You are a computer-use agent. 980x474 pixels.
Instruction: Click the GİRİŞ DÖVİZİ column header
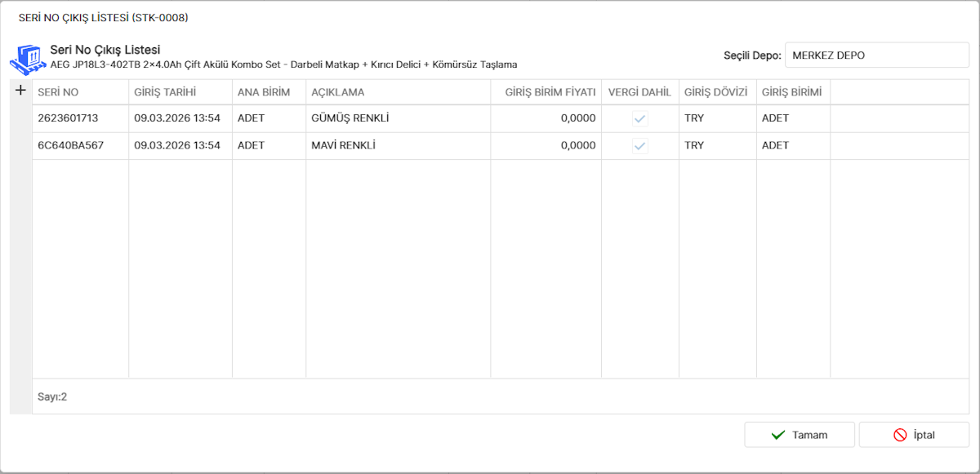(x=716, y=92)
